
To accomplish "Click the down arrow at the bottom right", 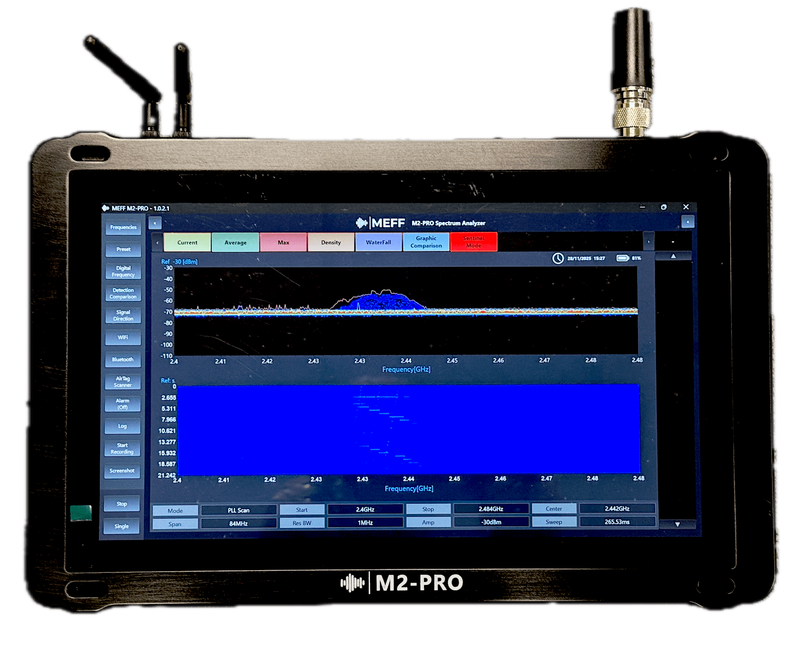I will (x=677, y=524).
